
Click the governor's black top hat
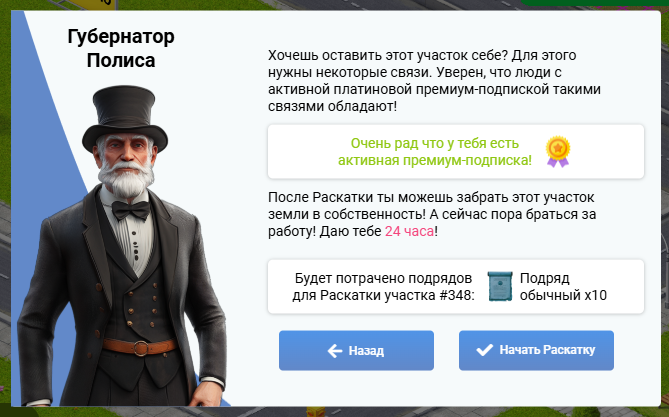coord(125,117)
